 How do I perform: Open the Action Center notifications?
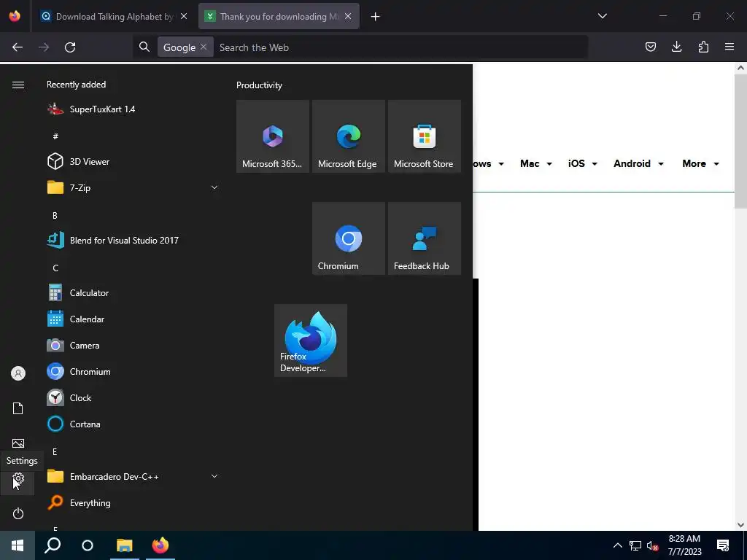(723, 545)
